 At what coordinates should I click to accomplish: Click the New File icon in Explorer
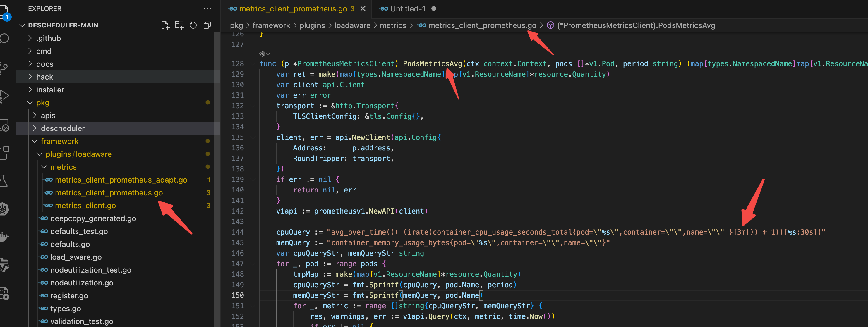(x=165, y=25)
